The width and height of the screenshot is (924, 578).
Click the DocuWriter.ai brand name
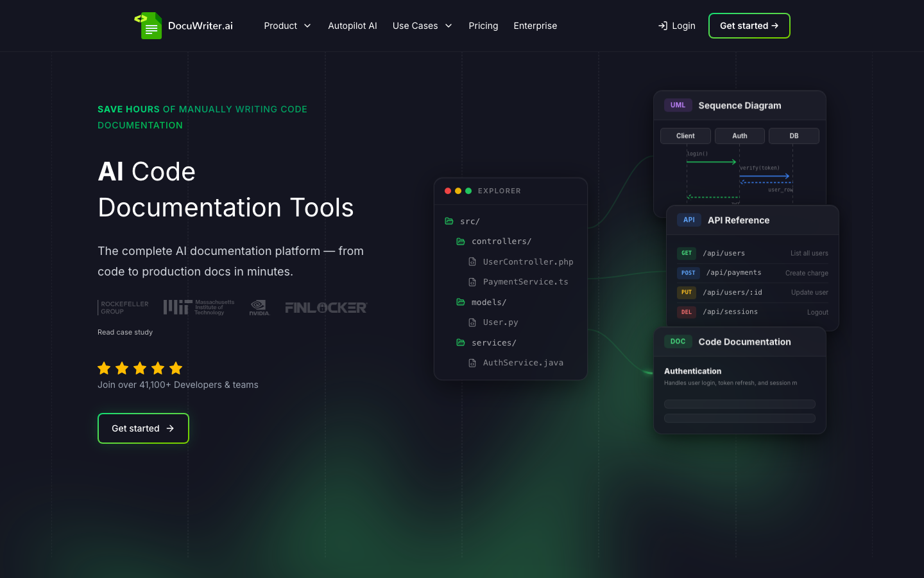click(200, 26)
